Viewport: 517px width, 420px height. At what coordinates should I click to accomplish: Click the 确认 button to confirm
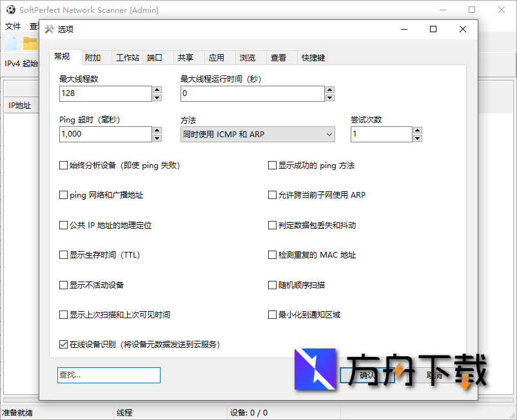click(x=367, y=374)
